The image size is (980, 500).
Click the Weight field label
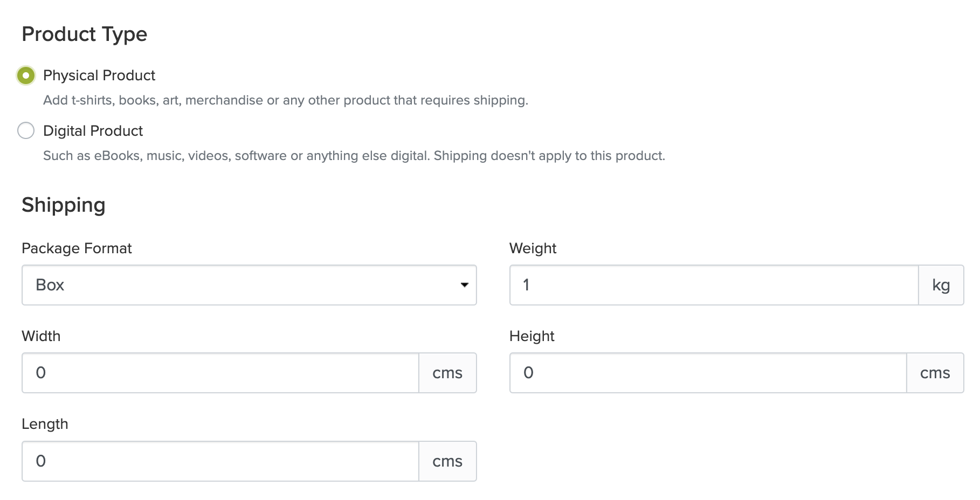(533, 248)
